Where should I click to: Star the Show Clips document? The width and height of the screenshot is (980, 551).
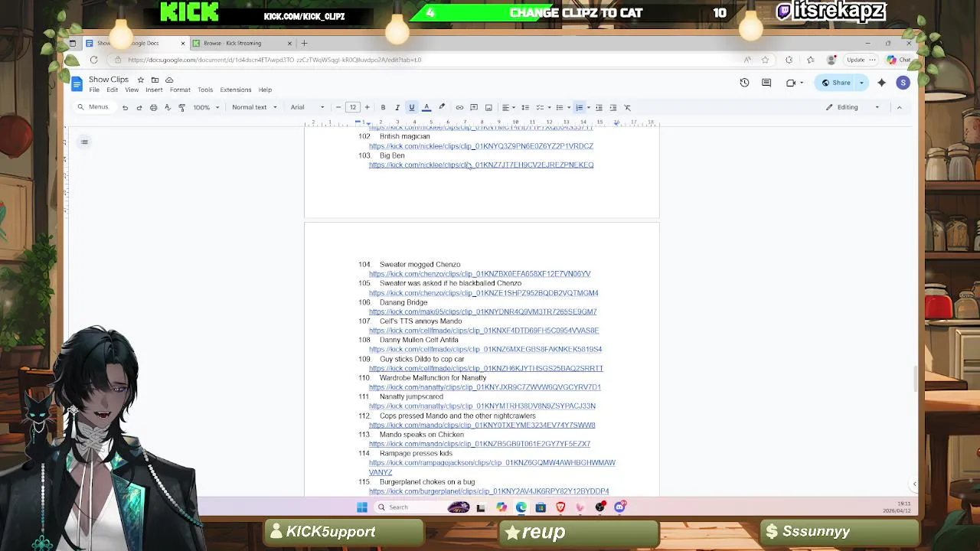click(x=140, y=80)
